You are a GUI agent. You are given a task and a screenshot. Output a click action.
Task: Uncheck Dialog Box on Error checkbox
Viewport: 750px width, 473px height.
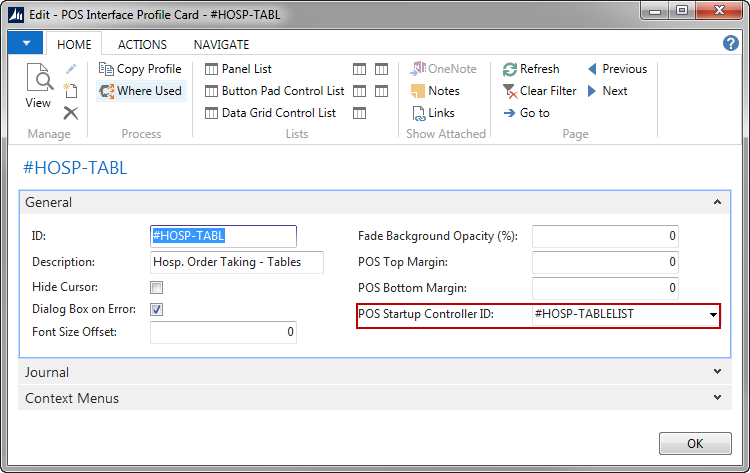pyautogui.click(x=156, y=309)
